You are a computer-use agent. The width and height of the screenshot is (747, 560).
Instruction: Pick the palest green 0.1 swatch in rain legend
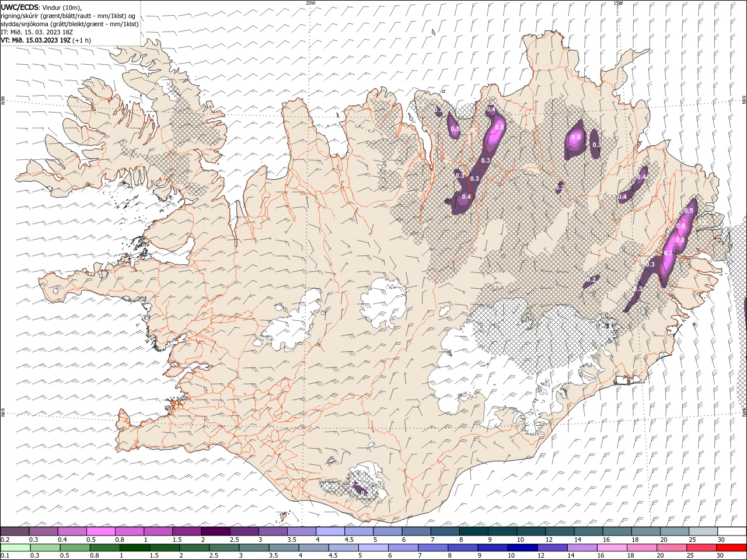[x=15, y=548]
